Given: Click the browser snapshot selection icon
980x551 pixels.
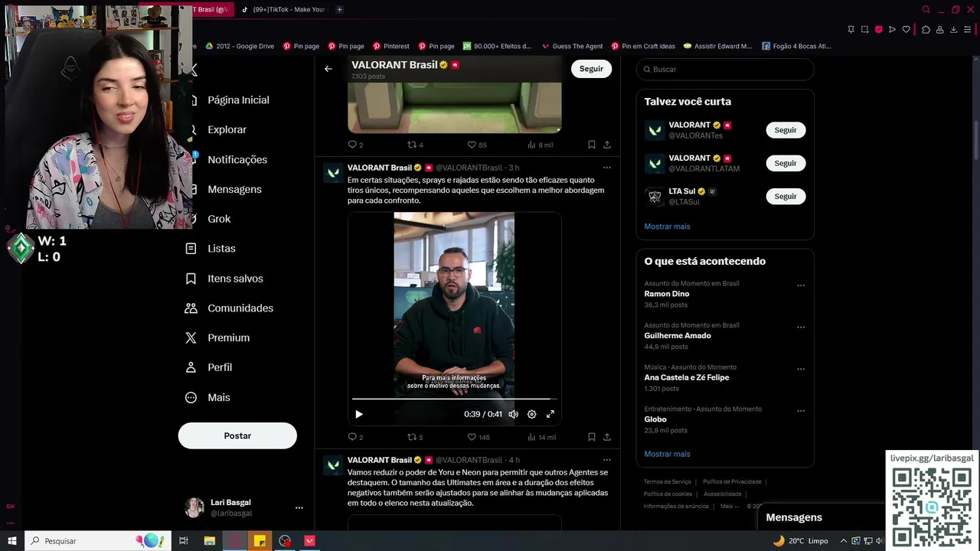Looking at the screenshot, I should (864, 29).
